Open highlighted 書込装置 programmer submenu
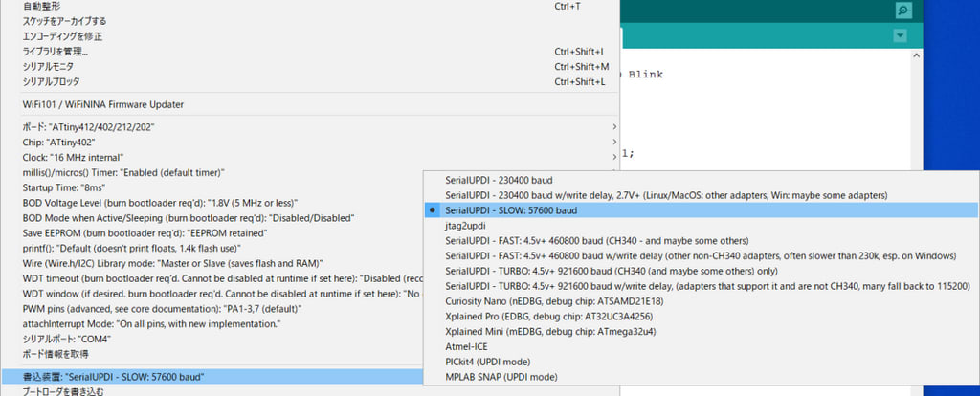980x396 pixels. (212, 377)
